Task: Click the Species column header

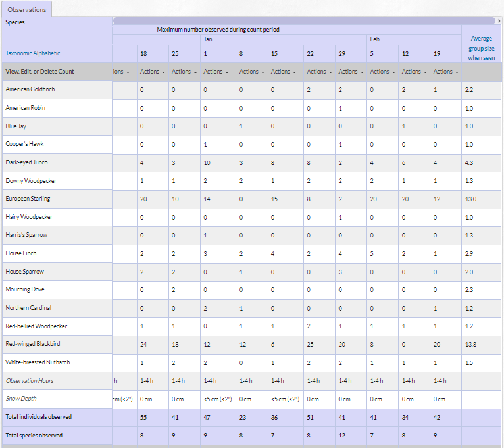Action: point(14,22)
